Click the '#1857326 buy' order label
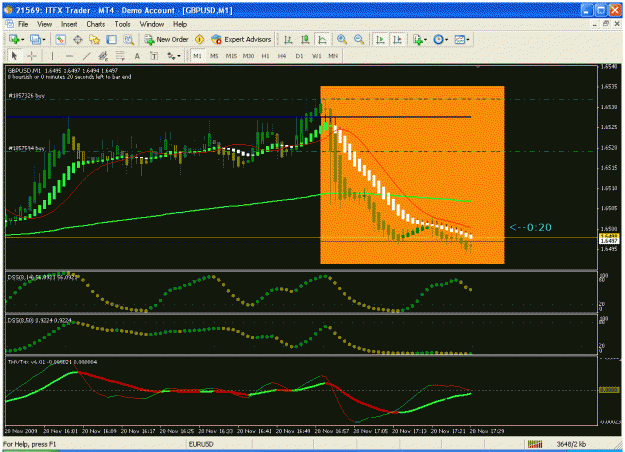The image size is (625, 452). [x=26, y=96]
